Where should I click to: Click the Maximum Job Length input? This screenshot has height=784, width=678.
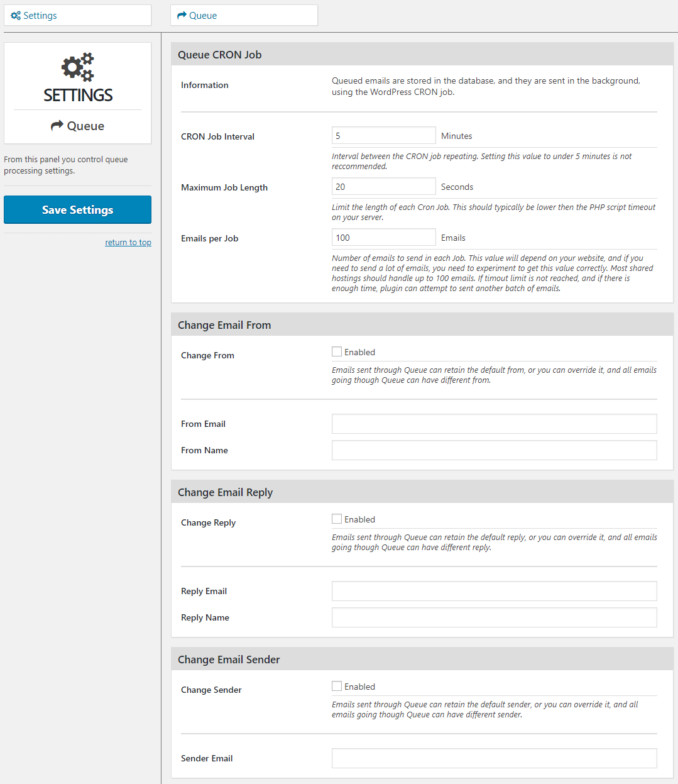pos(383,187)
